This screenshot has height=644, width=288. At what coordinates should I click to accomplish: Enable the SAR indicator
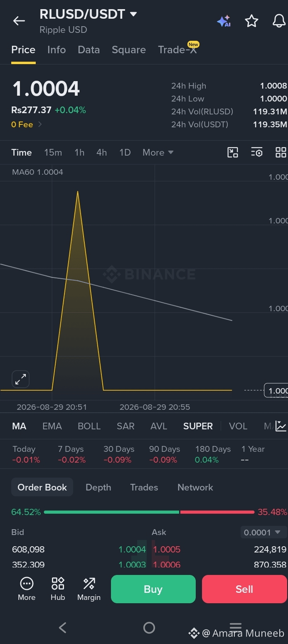point(126,426)
